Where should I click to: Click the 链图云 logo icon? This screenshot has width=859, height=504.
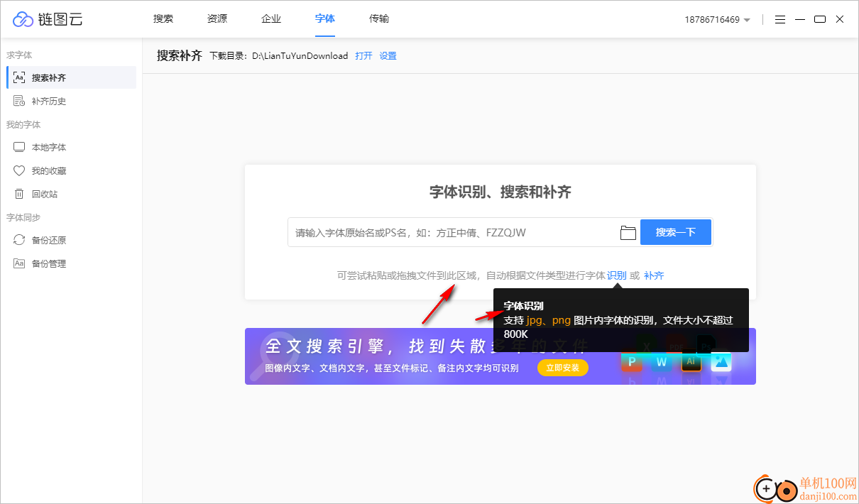[22, 19]
